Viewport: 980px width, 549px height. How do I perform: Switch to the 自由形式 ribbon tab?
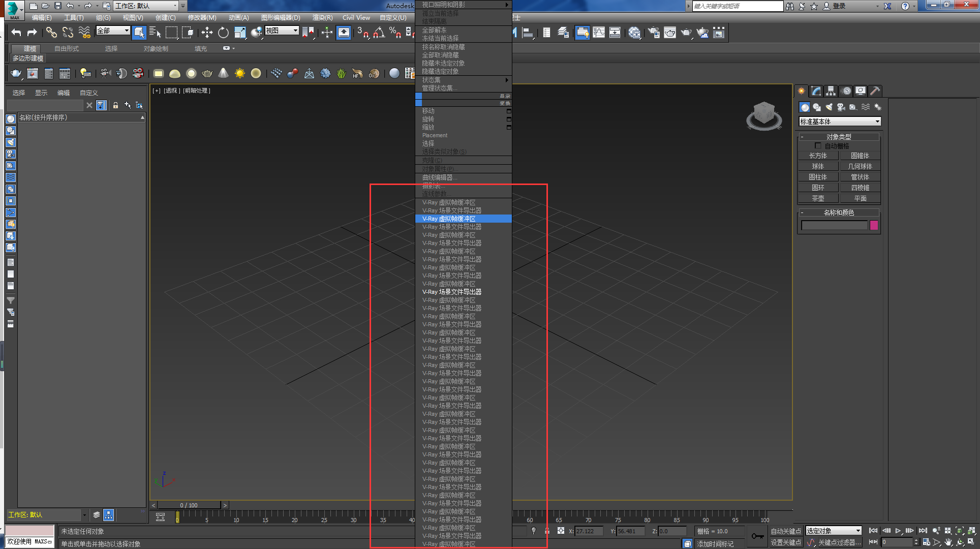67,49
